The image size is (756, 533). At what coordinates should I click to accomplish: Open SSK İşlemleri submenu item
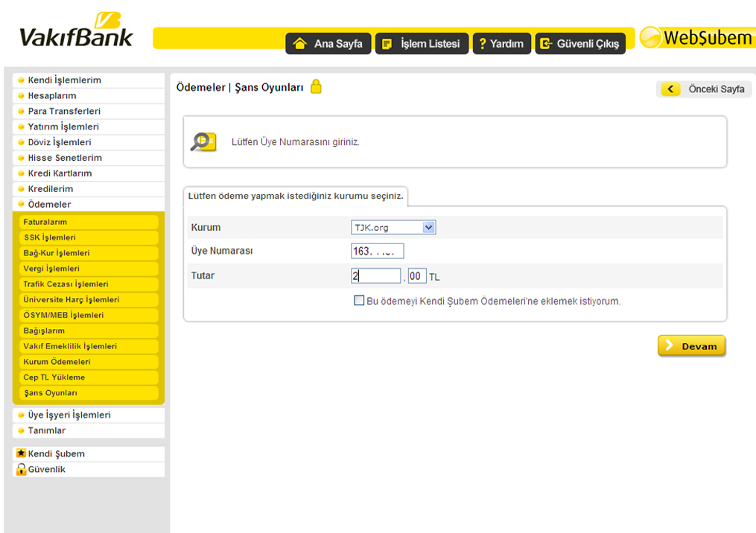pos(89,237)
